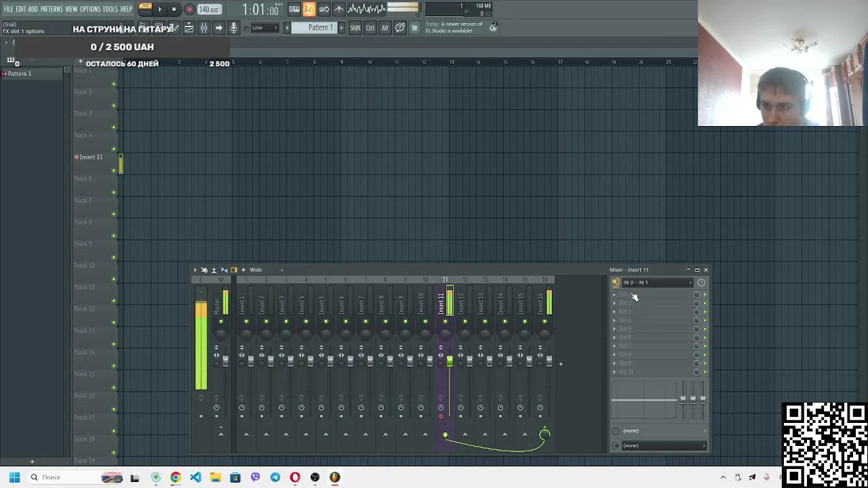This screenshot has width=868, height=488.
Task: Expand FX Slot 5 options arrow
Action: point(615,329)
